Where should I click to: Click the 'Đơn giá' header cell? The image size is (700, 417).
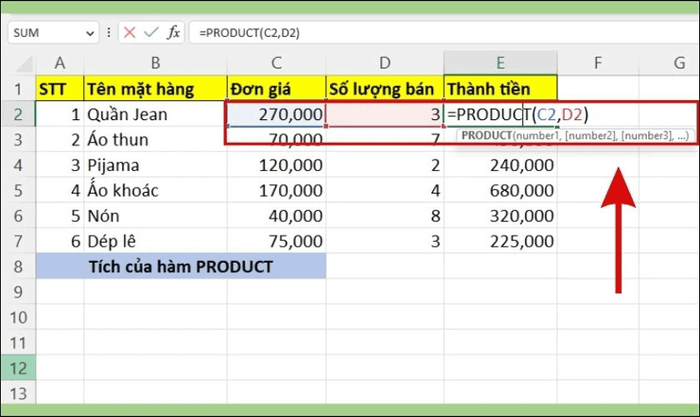(x=276, y=89)
